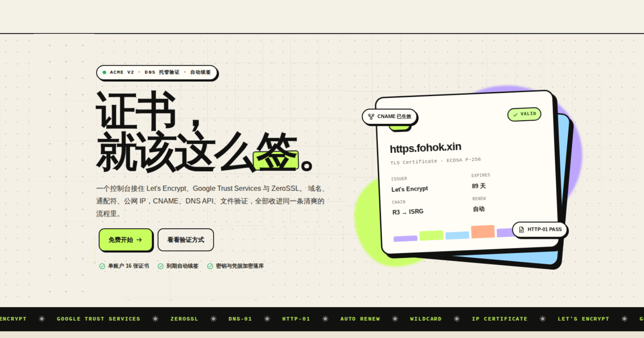Click the full LET'S ENCRYPT ticker entry
The height and width of the screenshot is (338, 644).
tap(584, 319)
